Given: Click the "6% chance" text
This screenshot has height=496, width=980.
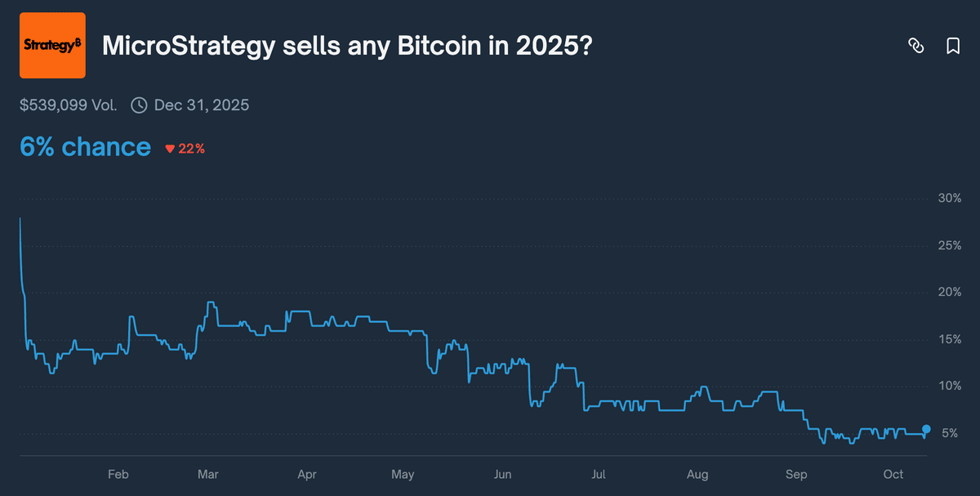Looking at the screenshot, I should 85,147.
